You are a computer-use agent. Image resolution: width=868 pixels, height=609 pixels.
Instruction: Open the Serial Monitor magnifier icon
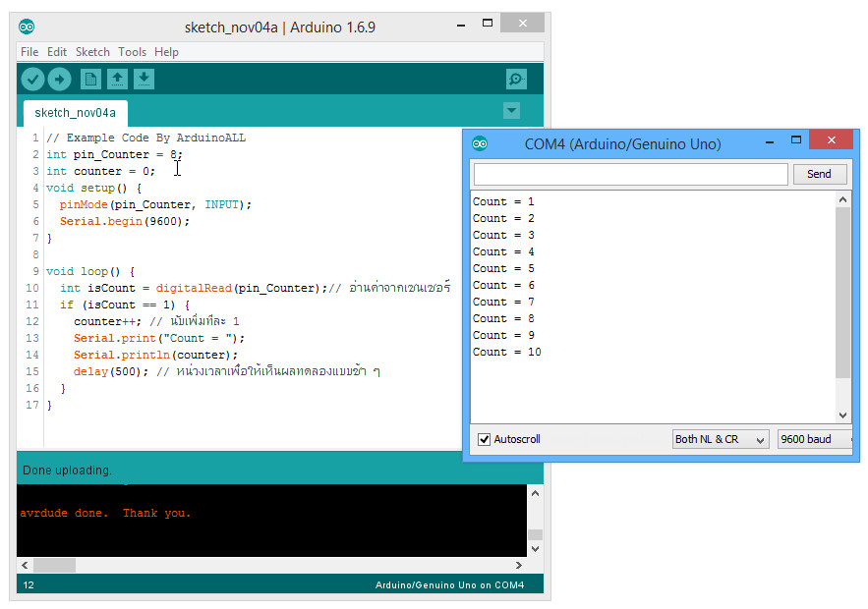click(516, 80)
